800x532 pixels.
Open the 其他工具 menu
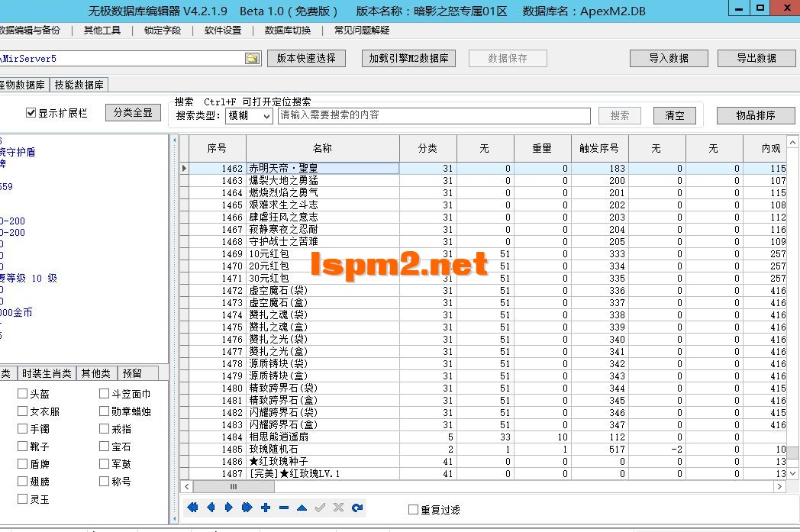[102, 31]
